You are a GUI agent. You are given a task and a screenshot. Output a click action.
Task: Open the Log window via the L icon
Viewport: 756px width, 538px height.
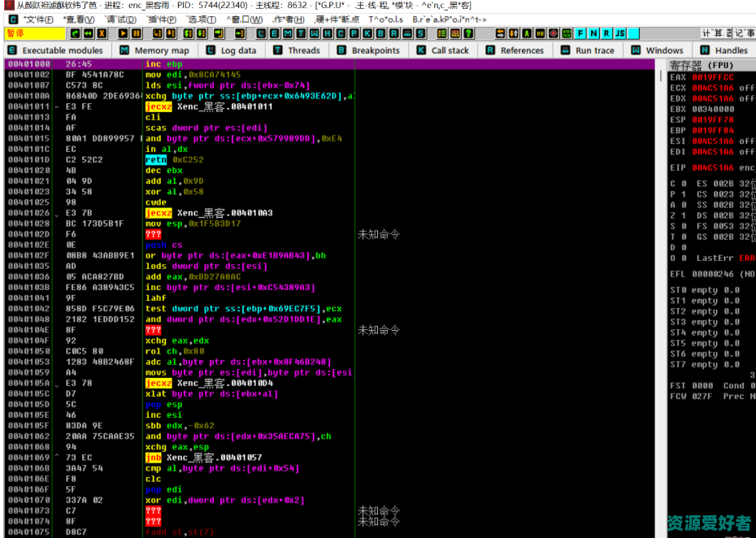260,33
